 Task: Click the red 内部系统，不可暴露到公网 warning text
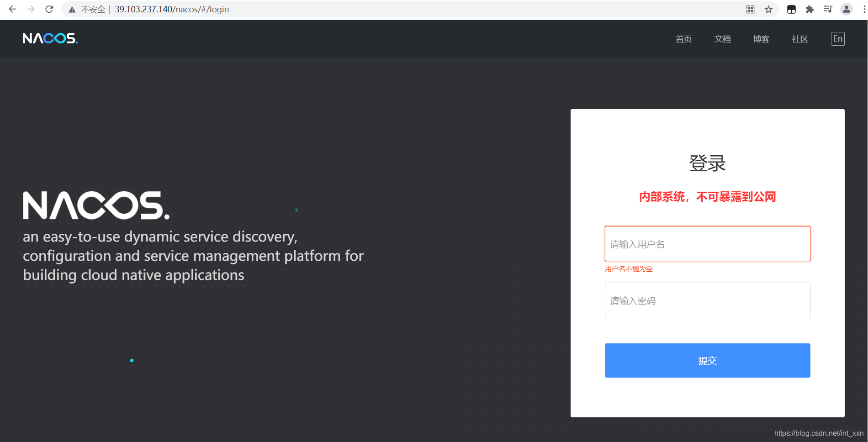707,197
